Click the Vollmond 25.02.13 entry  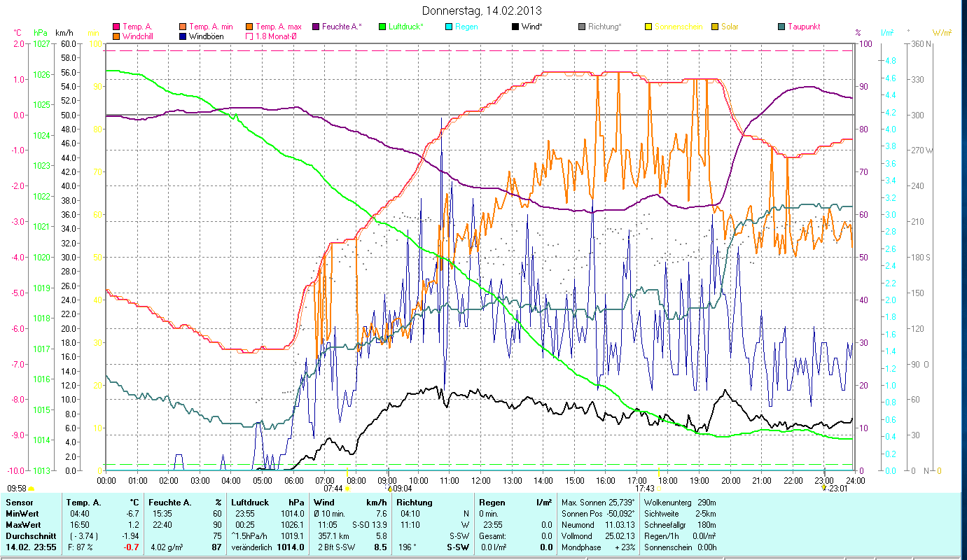(x=599, y=536)
